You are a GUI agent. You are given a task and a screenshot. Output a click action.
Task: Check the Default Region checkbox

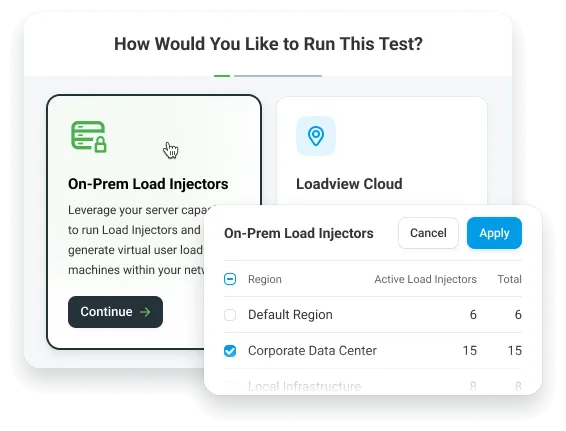click(x=230, y=315)
